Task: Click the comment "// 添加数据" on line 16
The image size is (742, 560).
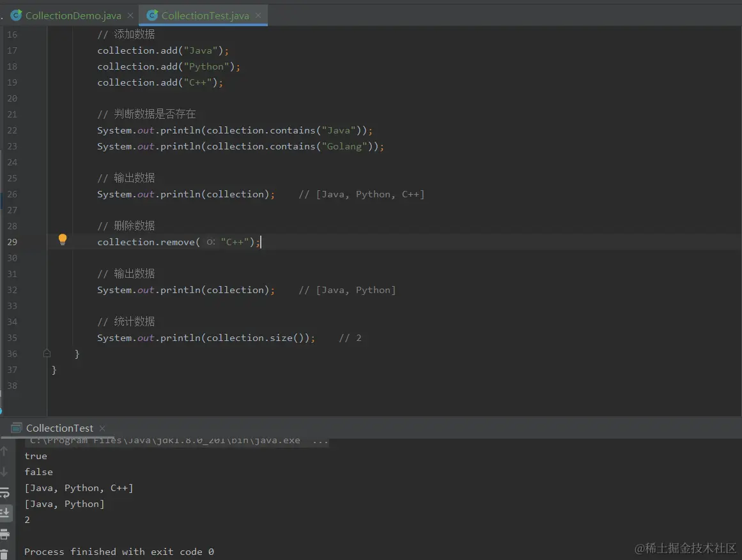Action: click(x=126, y=34)
